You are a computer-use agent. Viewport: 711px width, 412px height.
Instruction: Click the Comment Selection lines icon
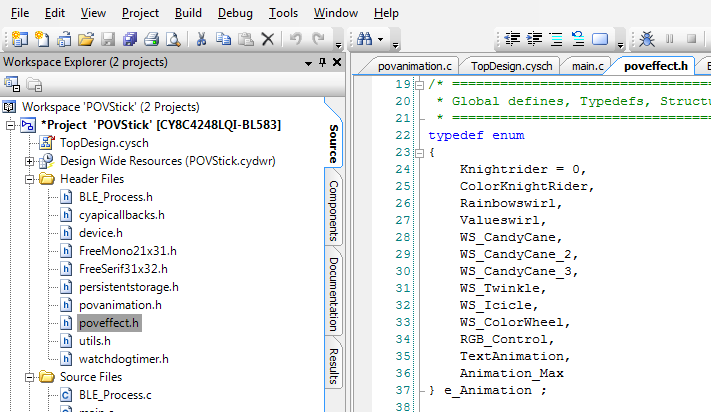coord(556,39)
